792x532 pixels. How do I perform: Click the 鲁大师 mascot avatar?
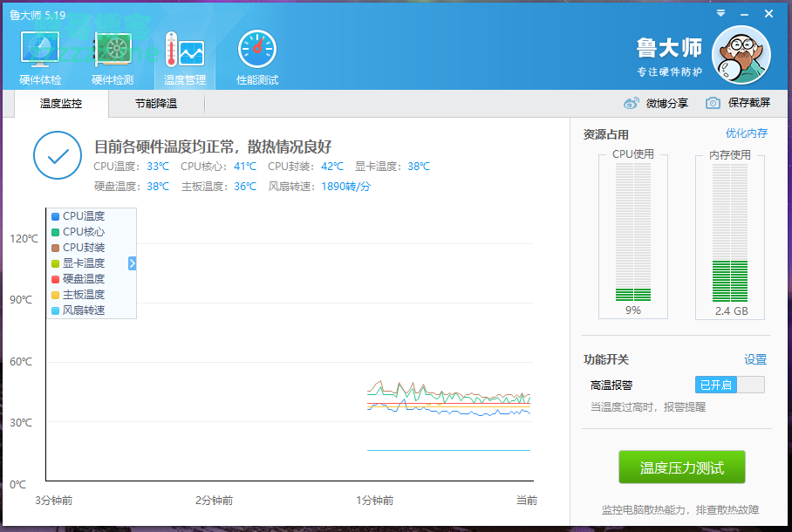pyautogui.click(x=741, y=55)
